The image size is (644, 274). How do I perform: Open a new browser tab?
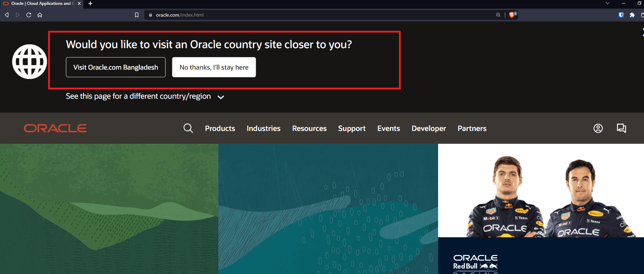[x=90, y=3]
